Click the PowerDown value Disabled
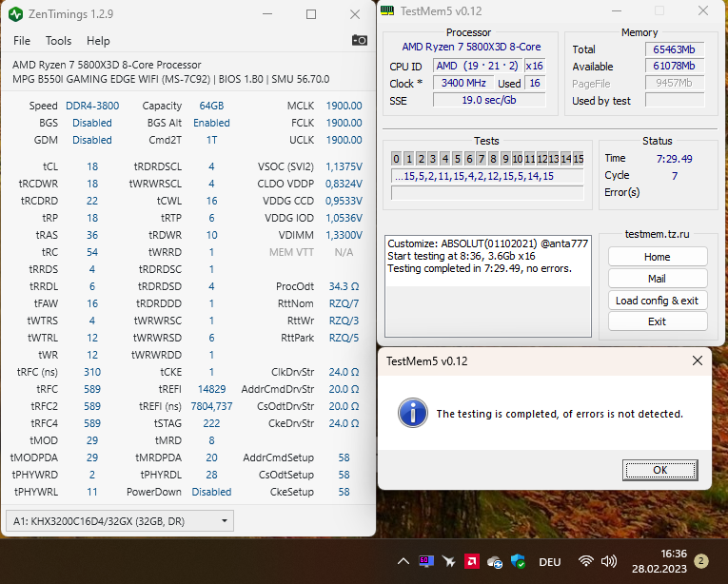Screen dimensions: 728x584 pos(211,492)
